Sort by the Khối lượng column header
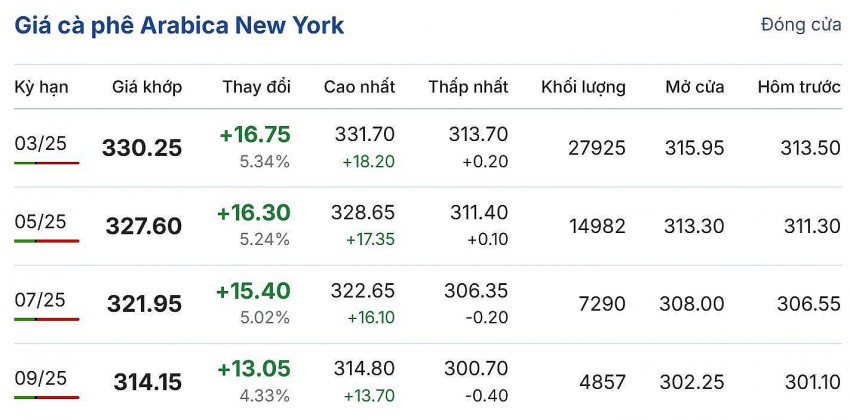Viewport: 850px width, 420px height. 583,87
